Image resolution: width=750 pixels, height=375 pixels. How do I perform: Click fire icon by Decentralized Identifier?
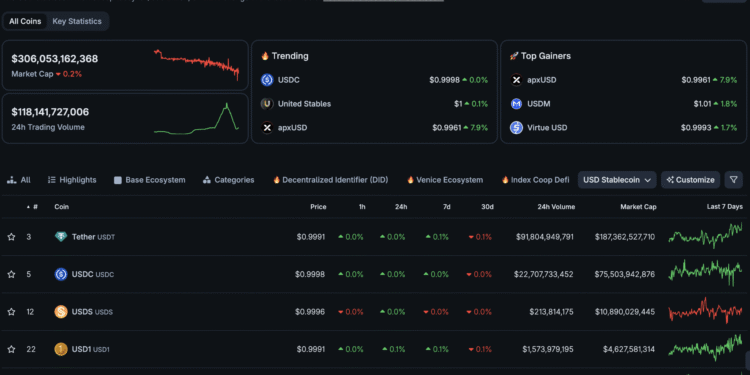276,180
